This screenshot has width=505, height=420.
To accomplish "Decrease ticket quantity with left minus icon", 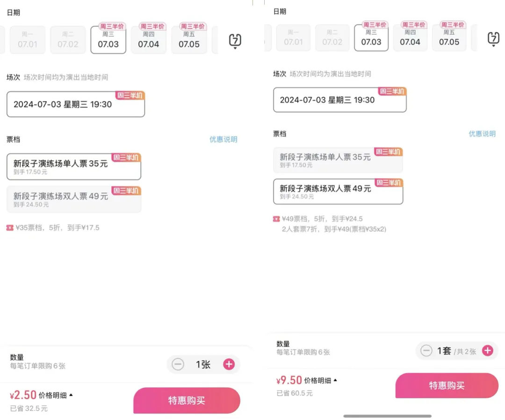I will [x=178, y=364].
